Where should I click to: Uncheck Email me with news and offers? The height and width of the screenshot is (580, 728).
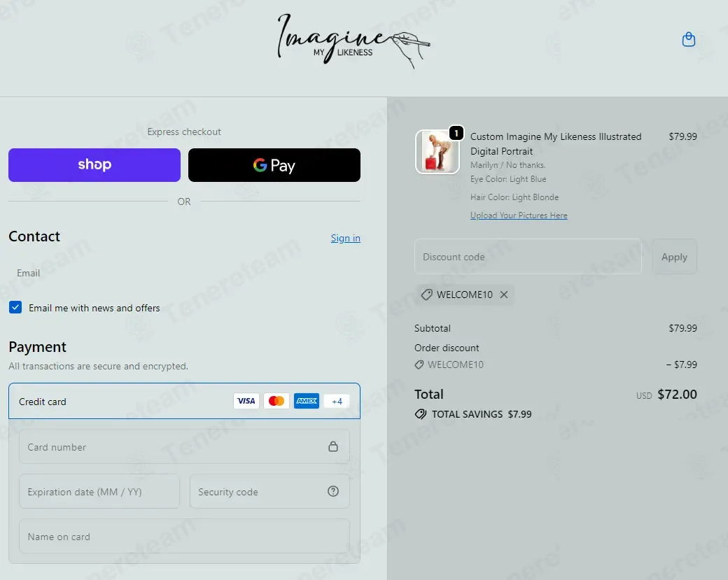click(15, 307)
